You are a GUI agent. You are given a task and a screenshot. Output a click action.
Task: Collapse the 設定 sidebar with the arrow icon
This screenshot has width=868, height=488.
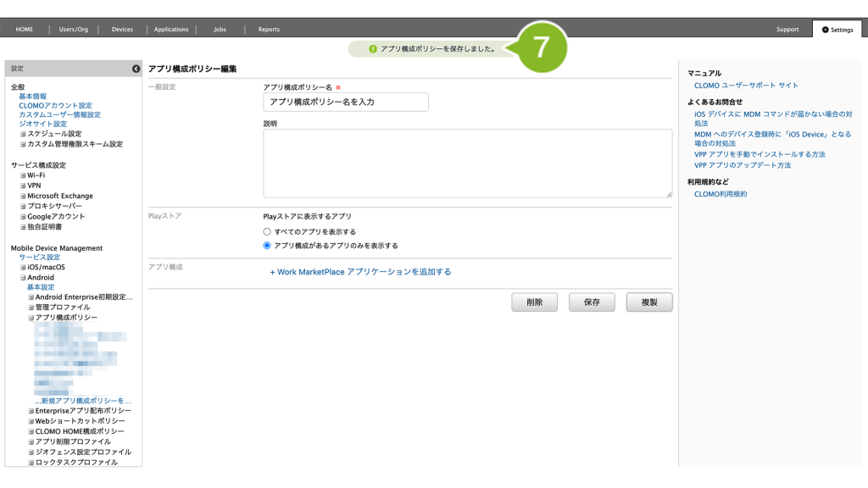pos(136,69)
